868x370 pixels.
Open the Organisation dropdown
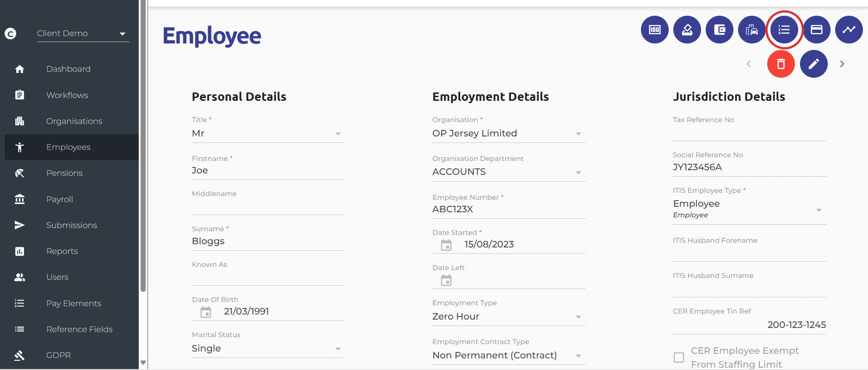point(509,134)
